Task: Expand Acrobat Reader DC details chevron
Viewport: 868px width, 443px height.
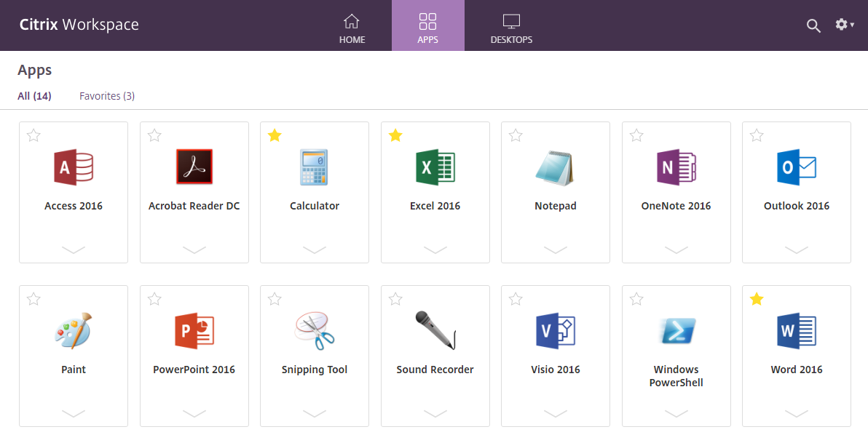Action: click(x=194, y=250)
